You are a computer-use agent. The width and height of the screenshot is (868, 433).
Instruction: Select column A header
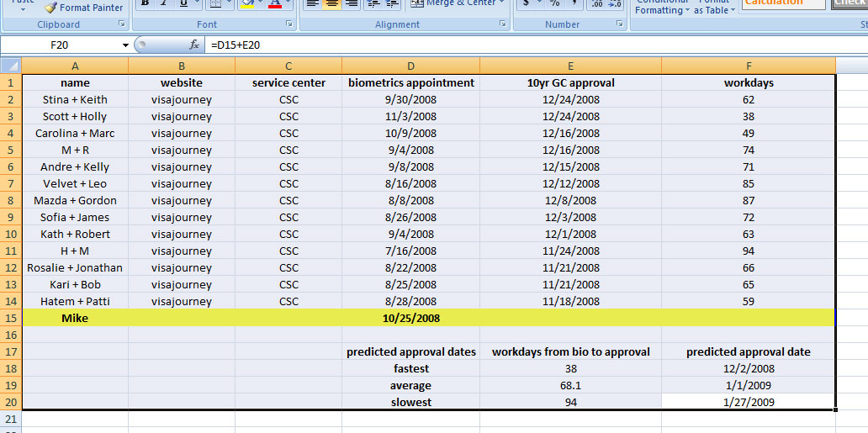point(76,66)
